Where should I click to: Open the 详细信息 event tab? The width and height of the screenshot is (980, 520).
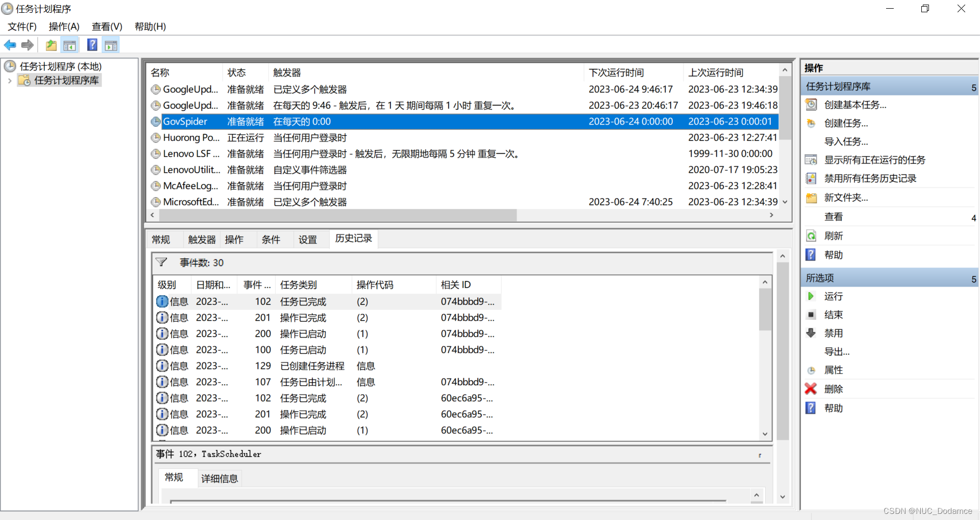219,479
